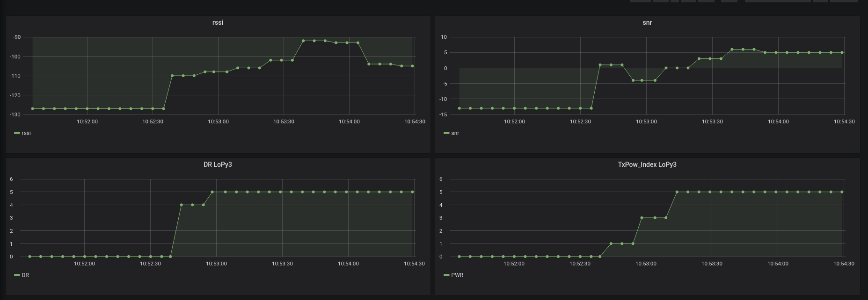Click first PWR data point at value 1

[611, 244]
